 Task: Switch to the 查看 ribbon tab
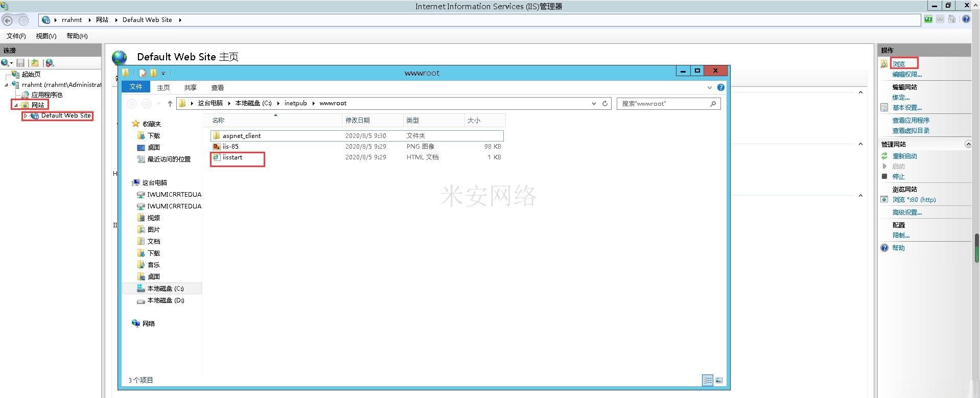click(218, 87)
